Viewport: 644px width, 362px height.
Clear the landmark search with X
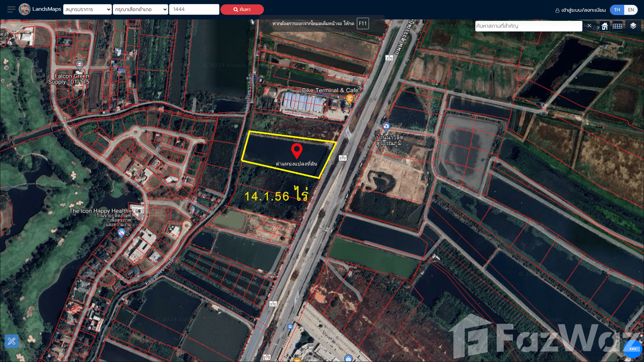(589, 26)
